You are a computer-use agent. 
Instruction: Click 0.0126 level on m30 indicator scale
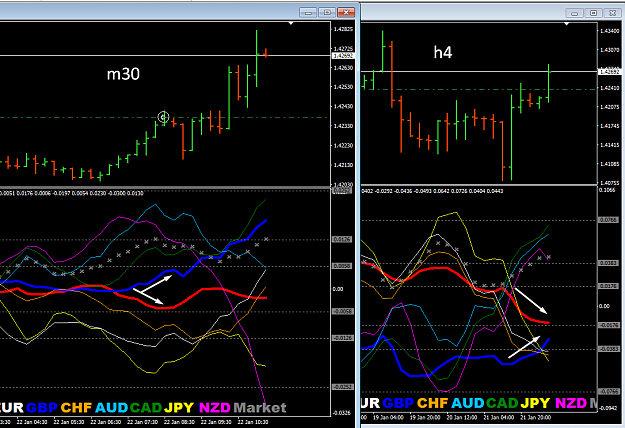342,240
